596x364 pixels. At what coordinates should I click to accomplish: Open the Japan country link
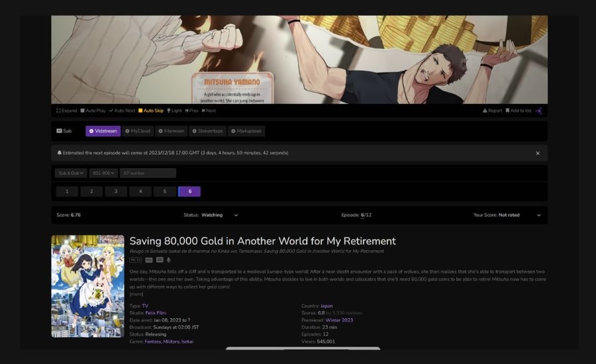coord(326,306)
